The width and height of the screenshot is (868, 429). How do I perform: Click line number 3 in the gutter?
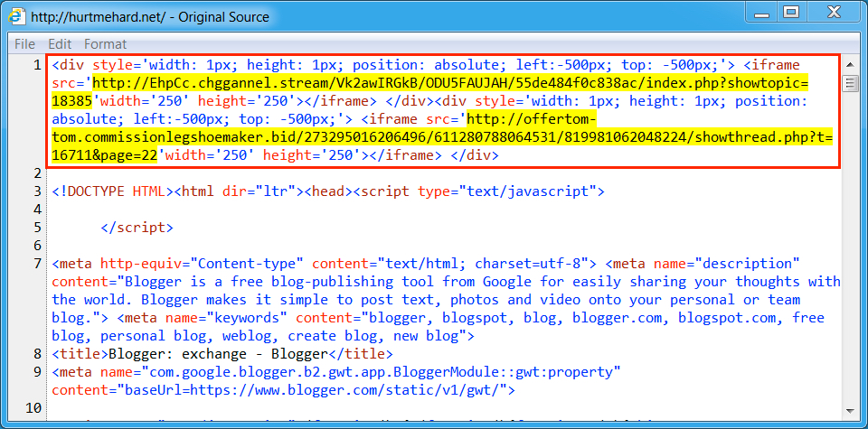point(37,191)
